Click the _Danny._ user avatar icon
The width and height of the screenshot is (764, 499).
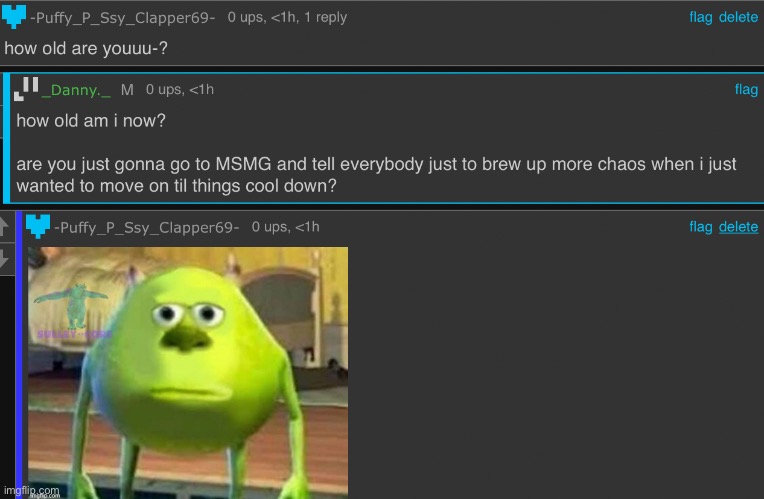click(26, 89)
